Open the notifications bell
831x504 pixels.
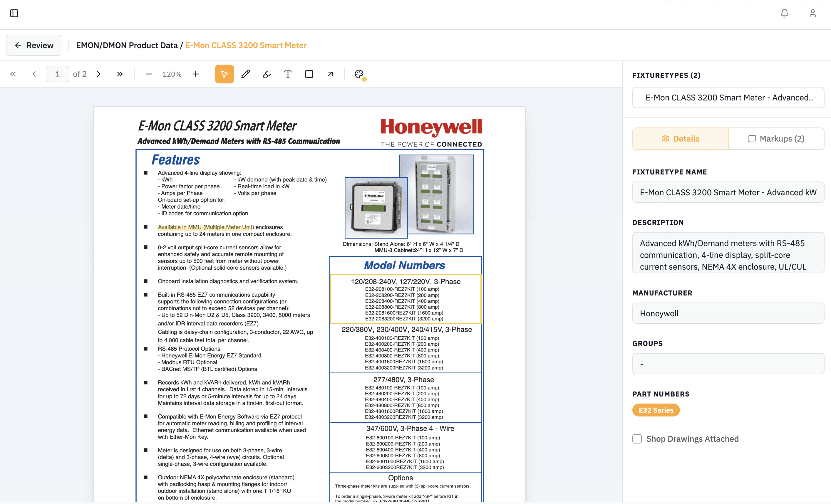point(785,13)
